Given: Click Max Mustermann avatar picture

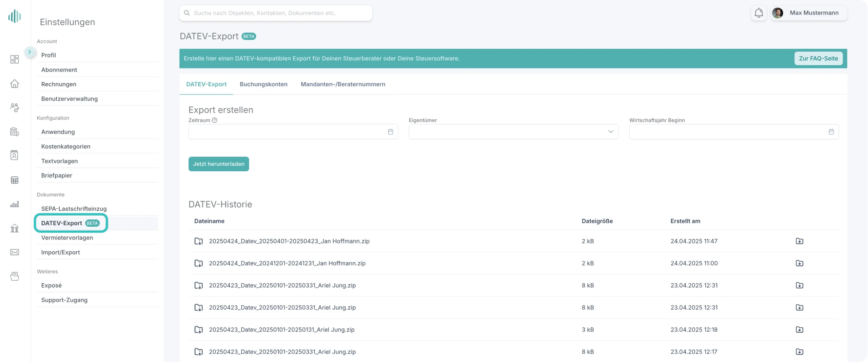Looking at the screenshot, I should coord(777,13).
